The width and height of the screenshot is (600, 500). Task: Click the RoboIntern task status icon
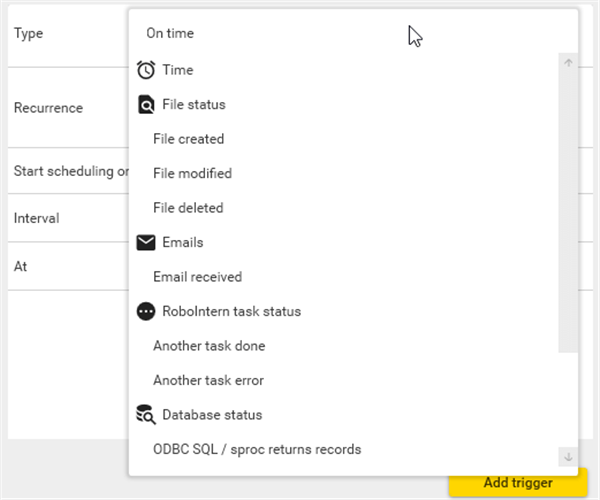coord(146,311)
